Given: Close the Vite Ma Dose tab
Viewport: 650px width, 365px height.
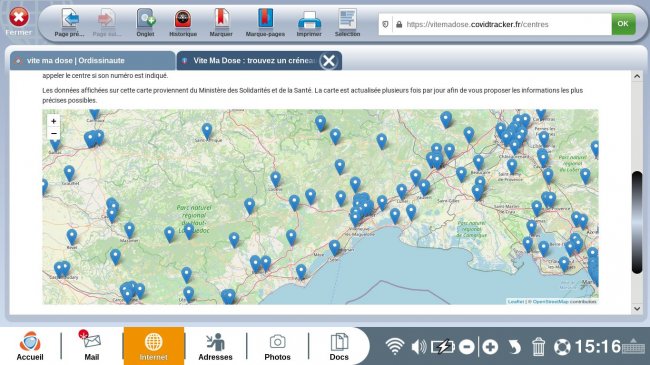Looking at the screenshot, I should click(x=329, y=61).
